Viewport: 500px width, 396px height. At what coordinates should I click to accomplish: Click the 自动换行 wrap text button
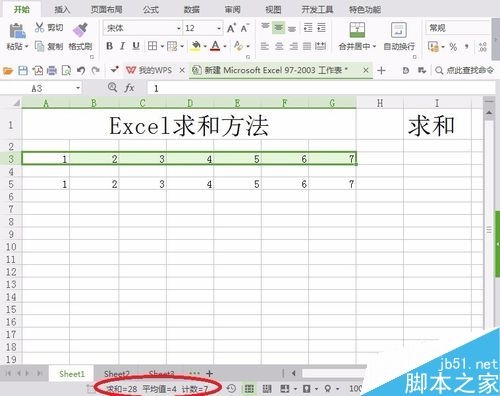(x=399, y=37)
